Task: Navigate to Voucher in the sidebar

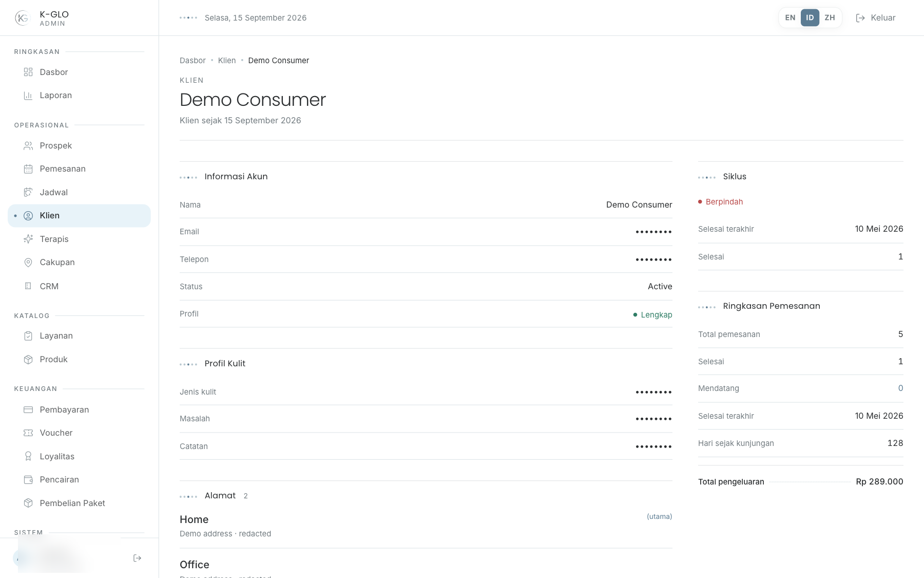Action: (x=79, y=433)
